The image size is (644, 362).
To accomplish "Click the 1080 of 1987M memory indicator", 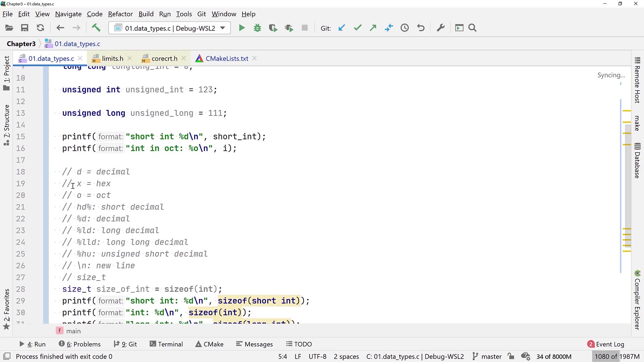I will (617, 357).
